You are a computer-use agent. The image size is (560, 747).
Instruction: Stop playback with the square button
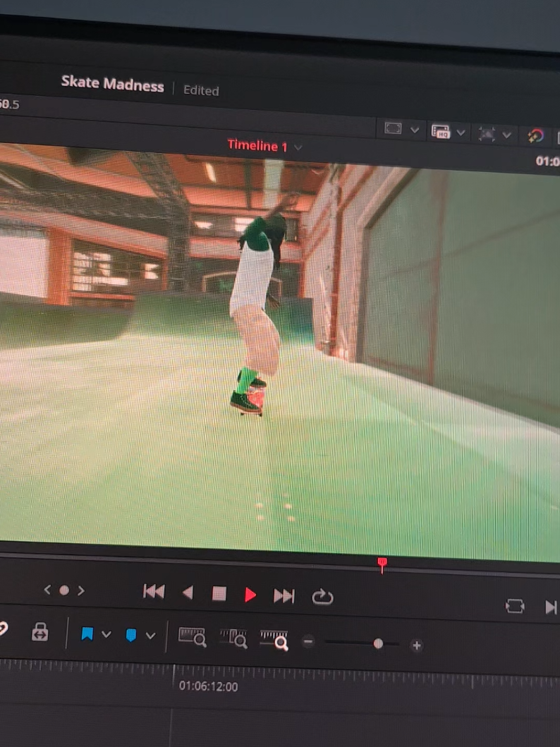219,594
